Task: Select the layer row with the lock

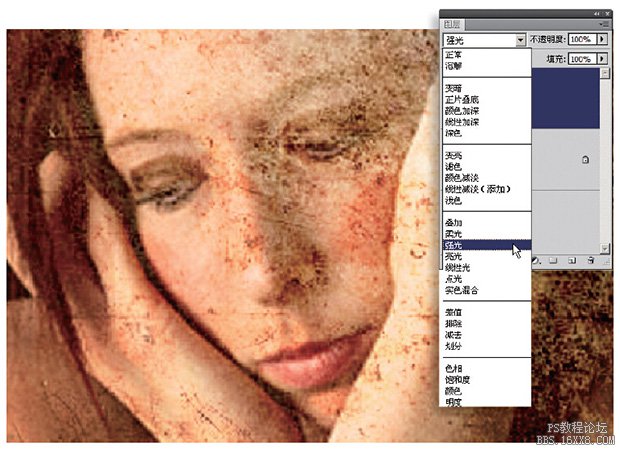Action: pos(565,159)
